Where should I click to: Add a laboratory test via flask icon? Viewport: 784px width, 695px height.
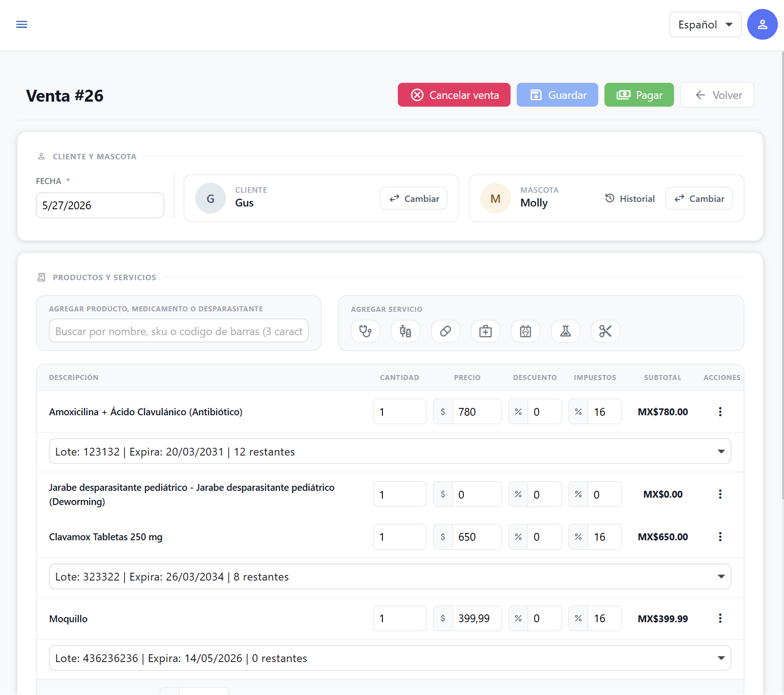click(x=566, y=331)
